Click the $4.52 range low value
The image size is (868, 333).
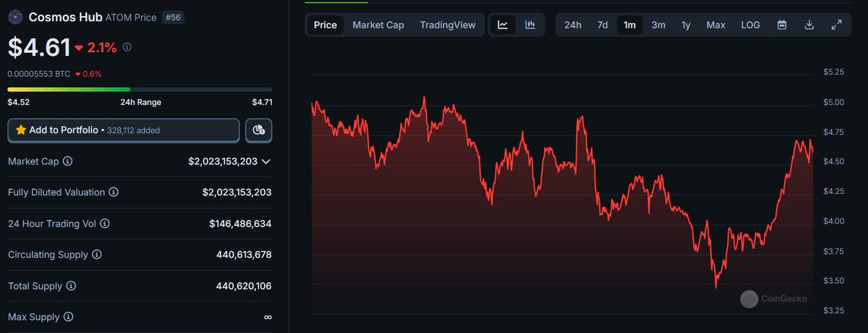pyautogui.click(x=18, y=102)
